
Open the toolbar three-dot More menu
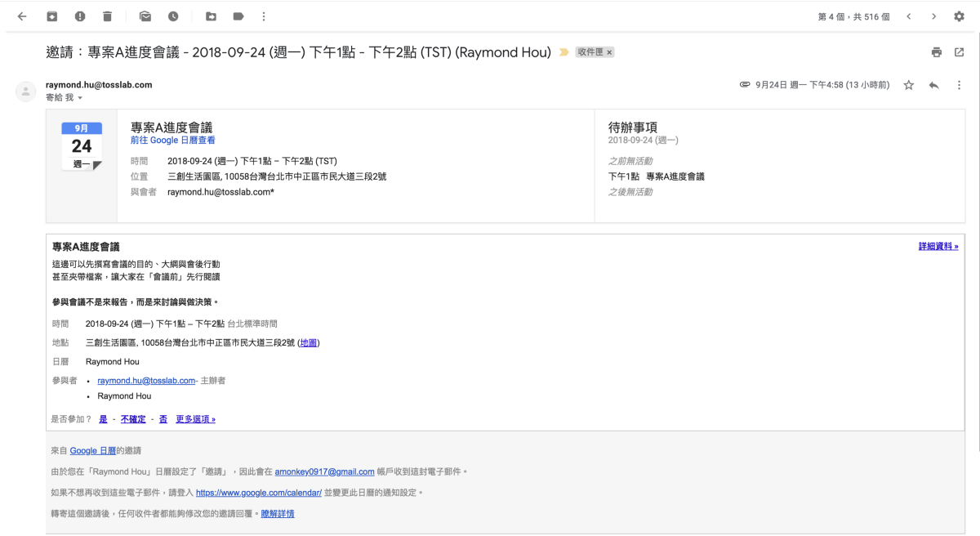tap(263, 16)
